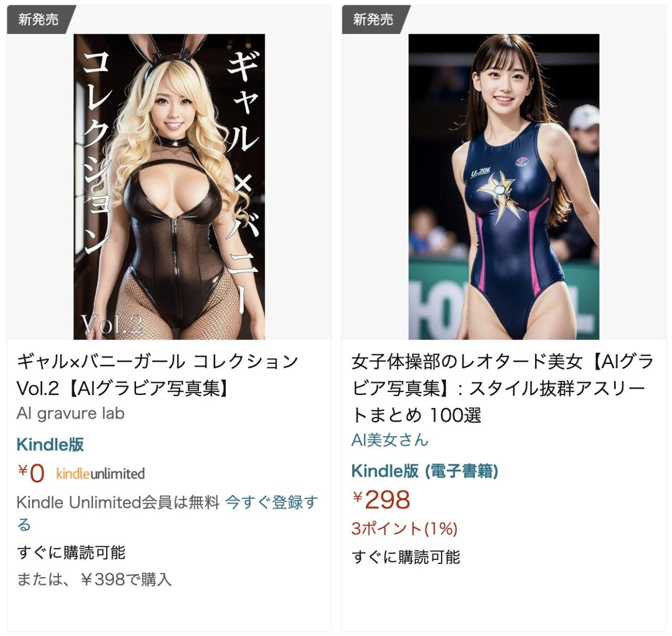Click the AI gravure lab author name
This screenshot has height=636, width=672.
coord(70,414)
